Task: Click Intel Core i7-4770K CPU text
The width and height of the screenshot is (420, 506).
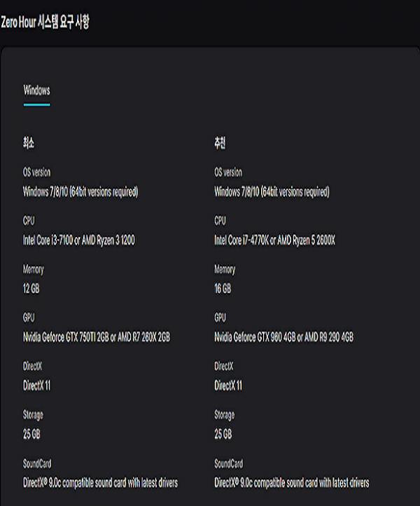Action: pyautogui.click(x=275, y=240)
